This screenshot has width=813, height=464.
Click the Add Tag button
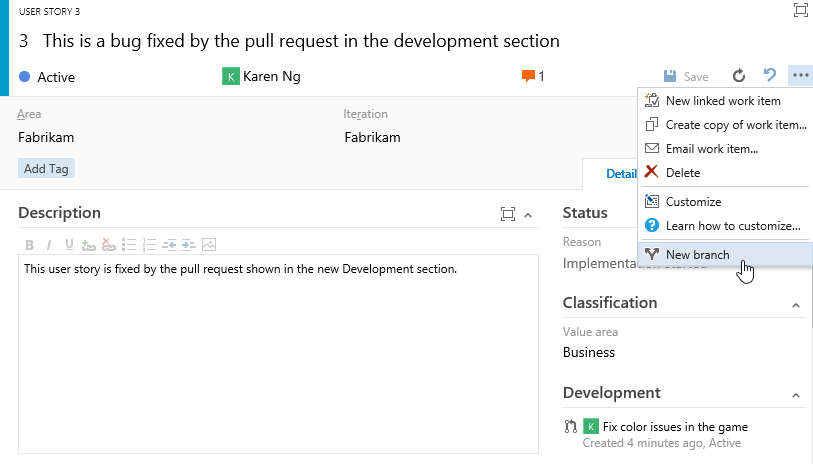[46, 168]
